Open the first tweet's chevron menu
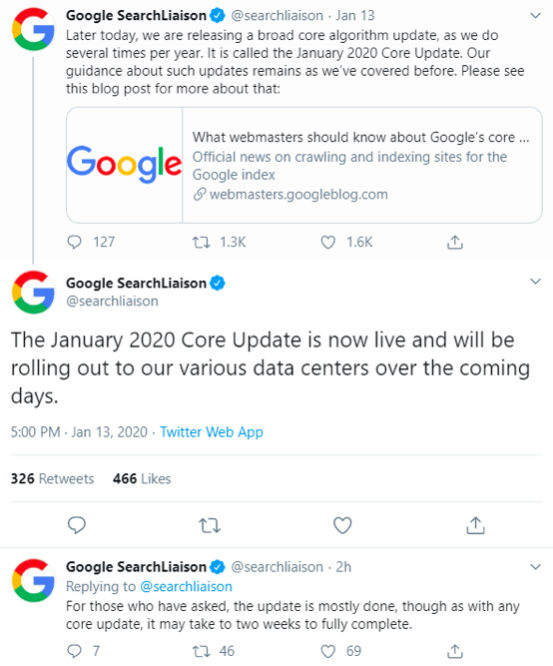The width and height of the screenshot is (553, 666). point(536,16)
